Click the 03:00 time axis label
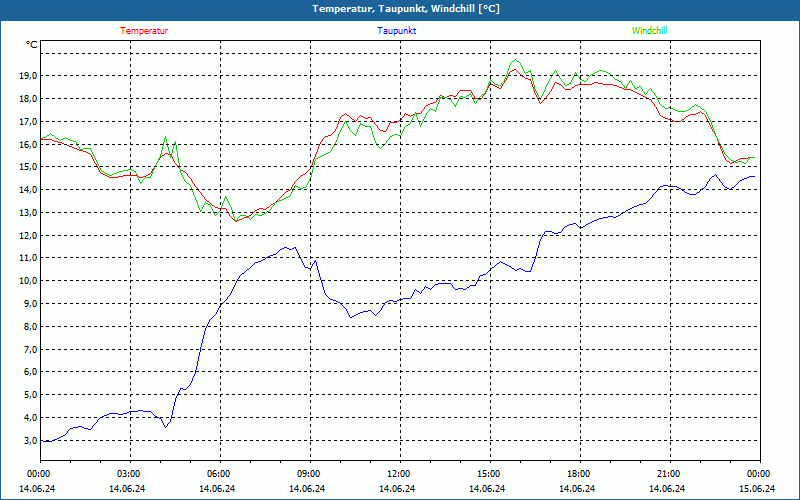The height and width of the screenshot is (500, 800). (129, 474)
